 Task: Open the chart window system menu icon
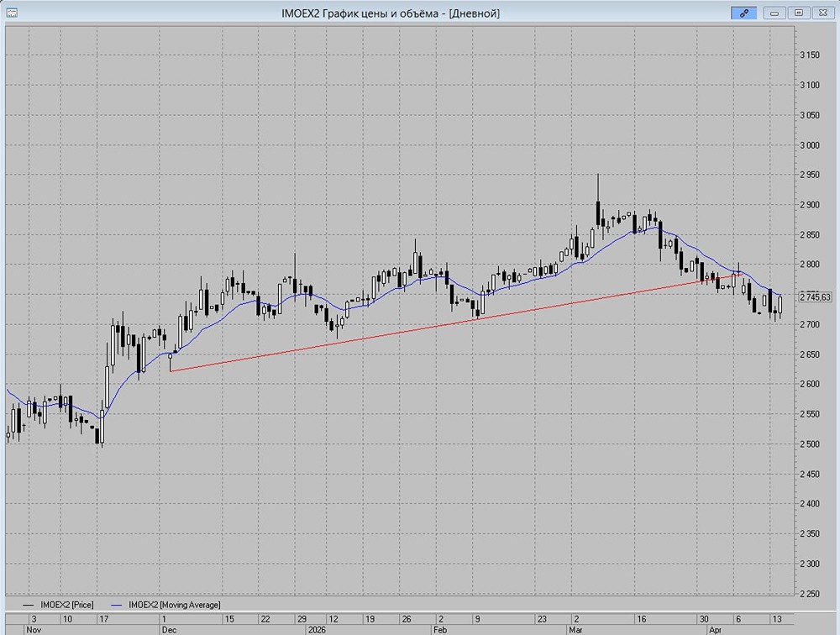coord(11,13)
